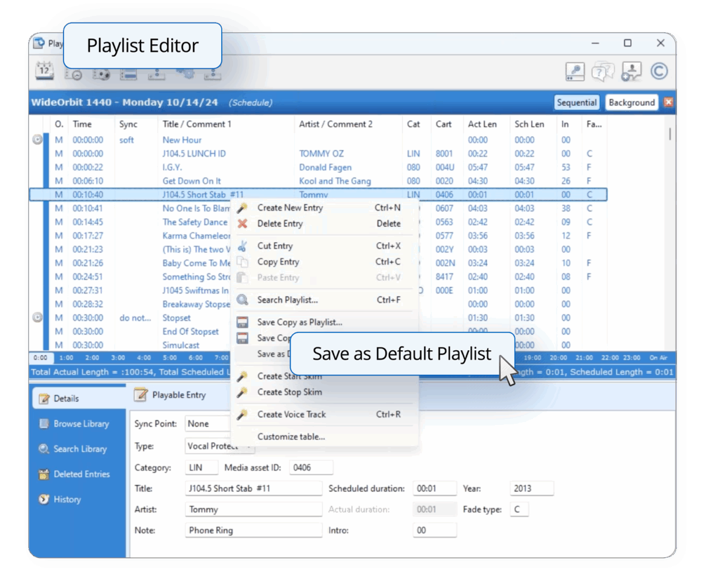706x588 pixels.
Task: Choose Create Voice Track from context menu
Action: click(291, 414)
